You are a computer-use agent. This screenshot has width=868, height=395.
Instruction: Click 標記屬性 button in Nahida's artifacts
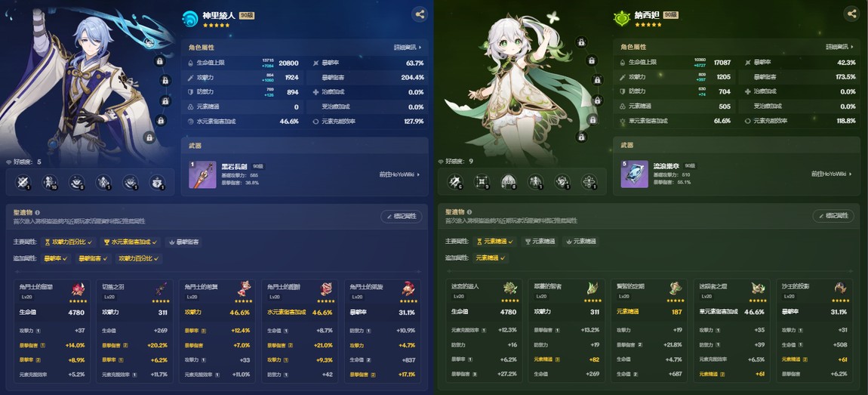(833, 216)
